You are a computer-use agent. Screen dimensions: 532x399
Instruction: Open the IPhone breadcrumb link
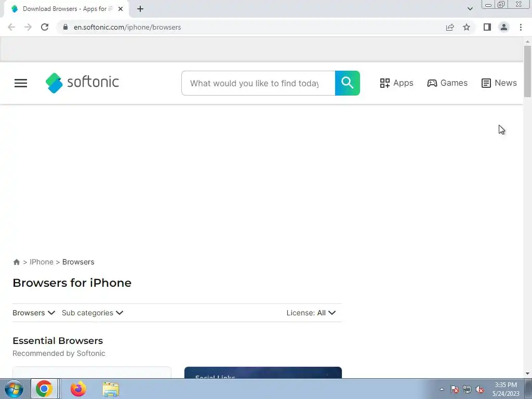coord(42,262)
